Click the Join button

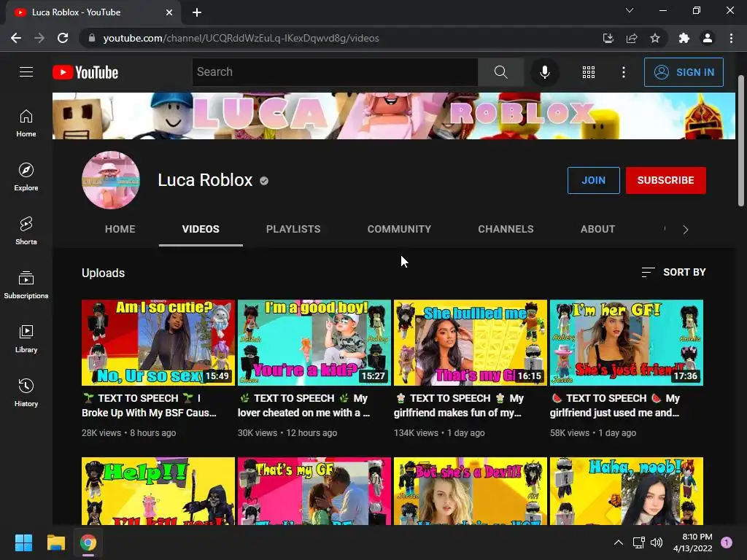coord(594,180)
